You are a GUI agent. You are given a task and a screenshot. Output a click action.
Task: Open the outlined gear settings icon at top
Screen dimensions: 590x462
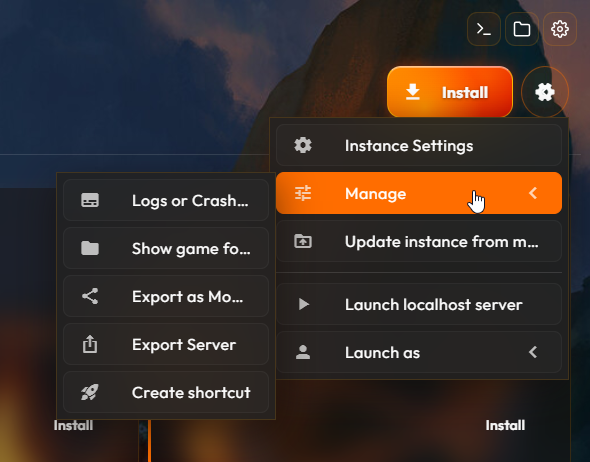[x=560, y=29]
